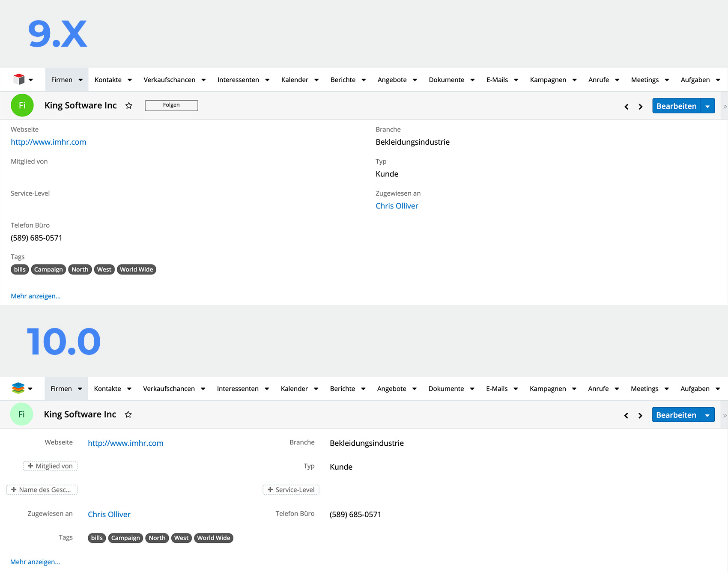Click the pale green Fi avatar badge
This screenshot has width=728, height=572.
pos(21,414)
